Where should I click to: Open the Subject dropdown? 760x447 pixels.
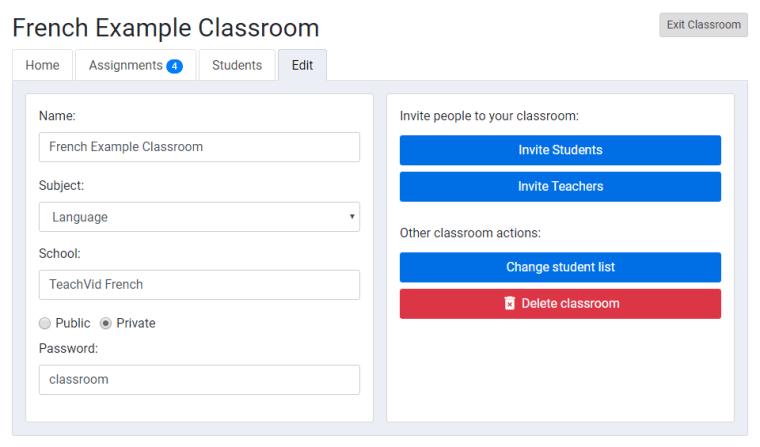199,217
